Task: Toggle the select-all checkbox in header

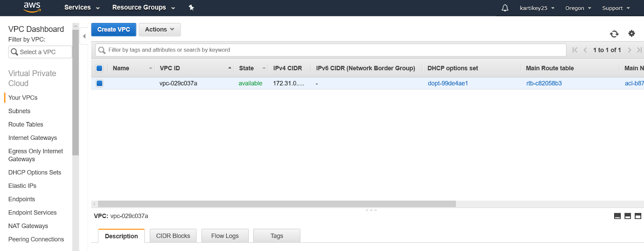Action: 99,68
